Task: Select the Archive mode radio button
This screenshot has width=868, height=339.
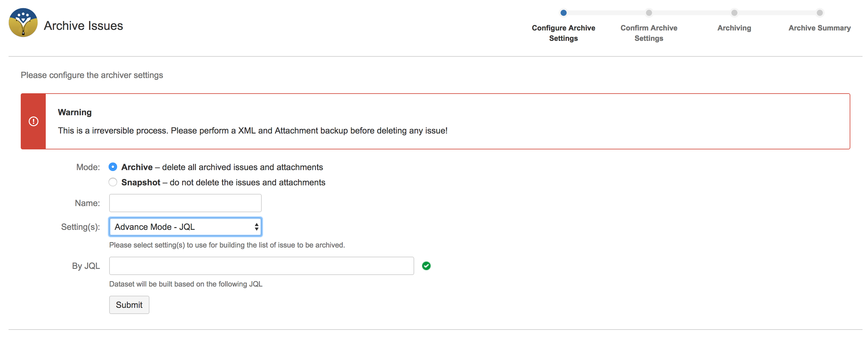Action: pyautogui.click(x=113, y=167)
